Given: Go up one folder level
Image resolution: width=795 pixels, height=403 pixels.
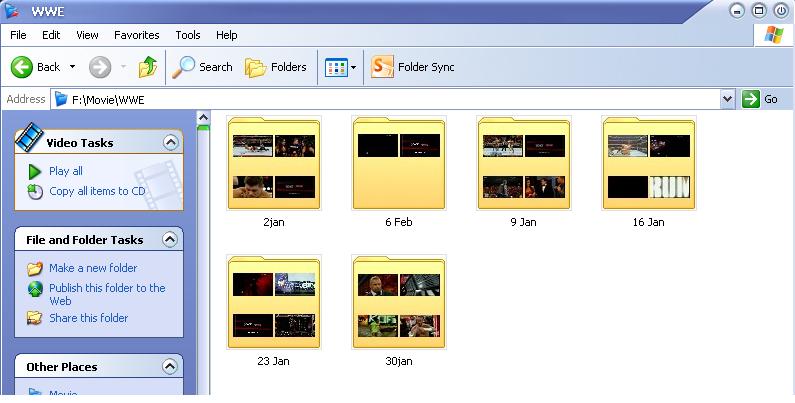Looking at the screenshot, I should click(x=148, y=67).
